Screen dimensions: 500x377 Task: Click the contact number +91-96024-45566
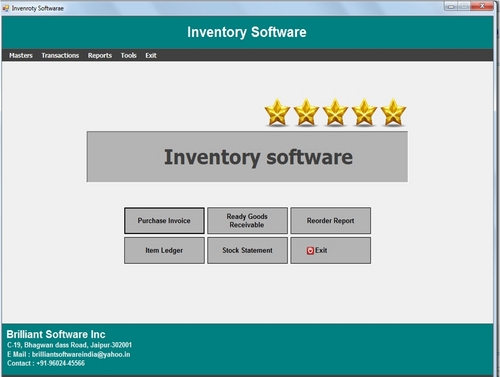click(61, 363)
